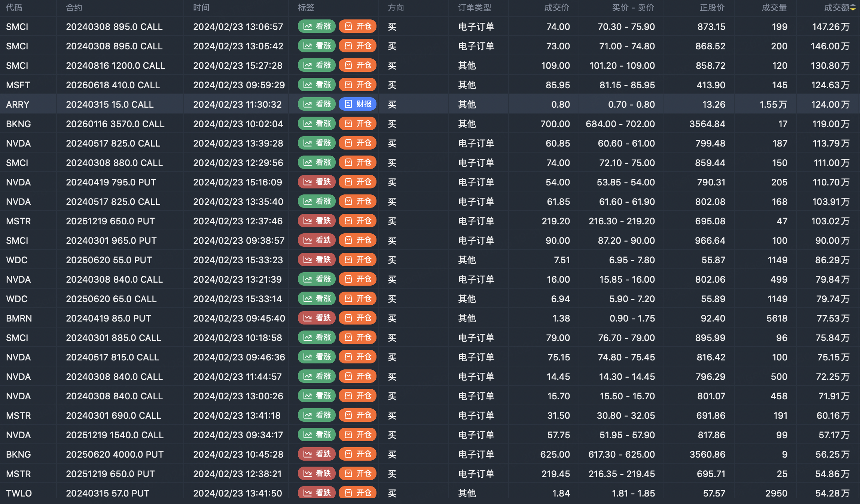Select contract 20240816 1200.0 CALL
The width and height of the screenshot is (860, 504).
115,66
